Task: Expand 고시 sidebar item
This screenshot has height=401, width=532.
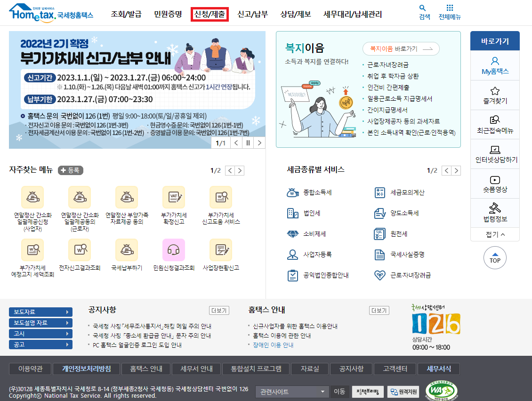Action: pos(40,334)
